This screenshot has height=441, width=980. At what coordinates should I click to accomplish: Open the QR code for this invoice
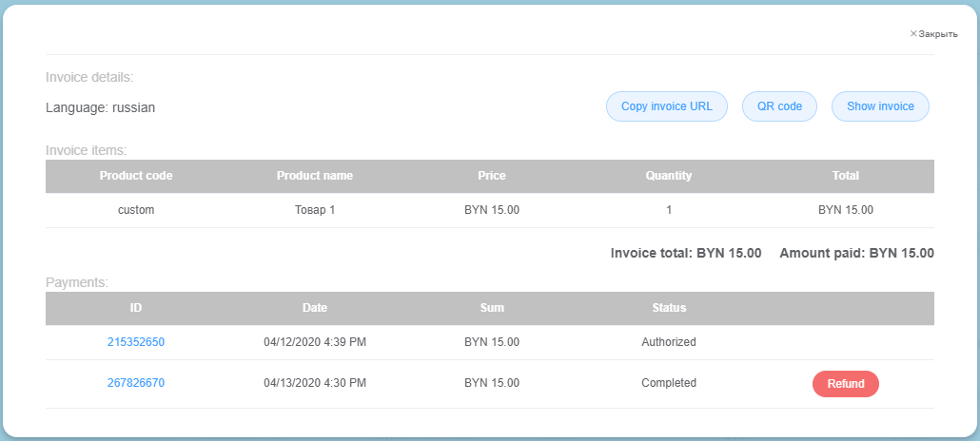point(779,106)
